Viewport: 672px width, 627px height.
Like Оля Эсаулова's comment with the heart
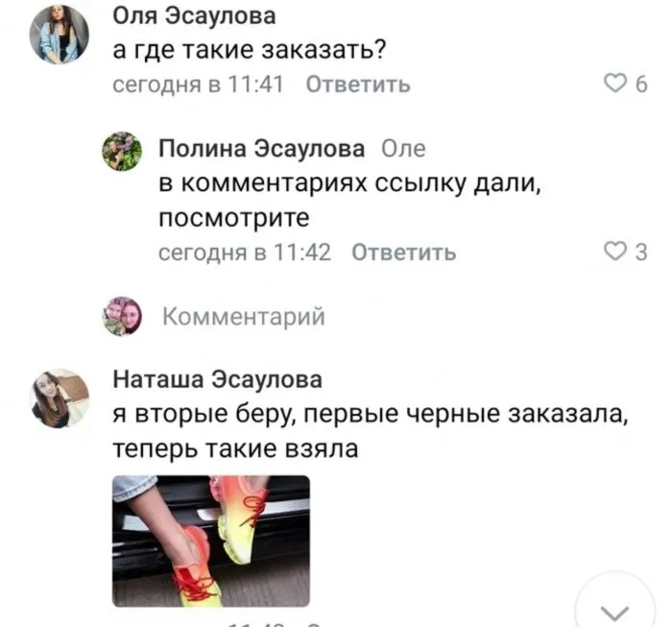[x=615, y=84]
